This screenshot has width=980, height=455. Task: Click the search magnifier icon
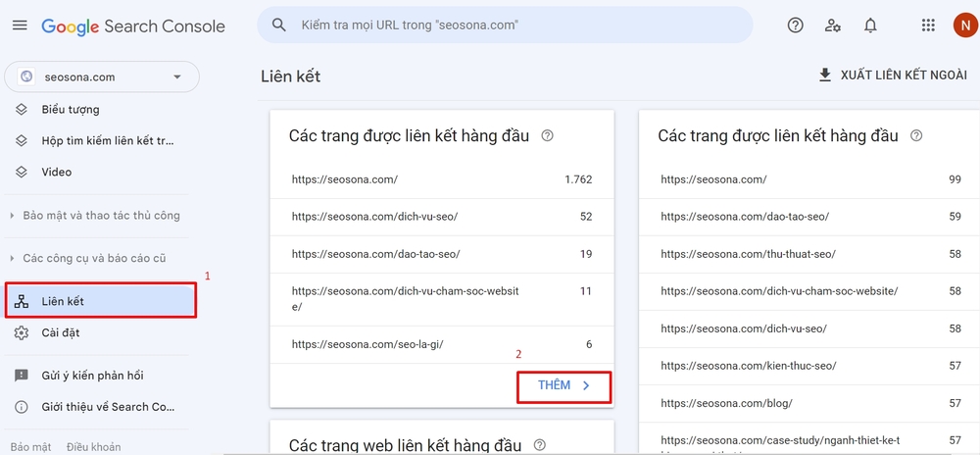[279, 25]
